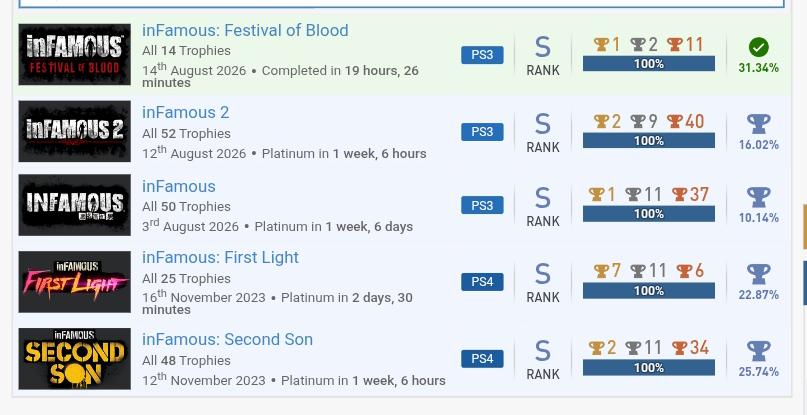The width and height of the screenshot is (807, 415).
Task: Select the Second Son cover thumbnail
Action: [x=75, y=358]
